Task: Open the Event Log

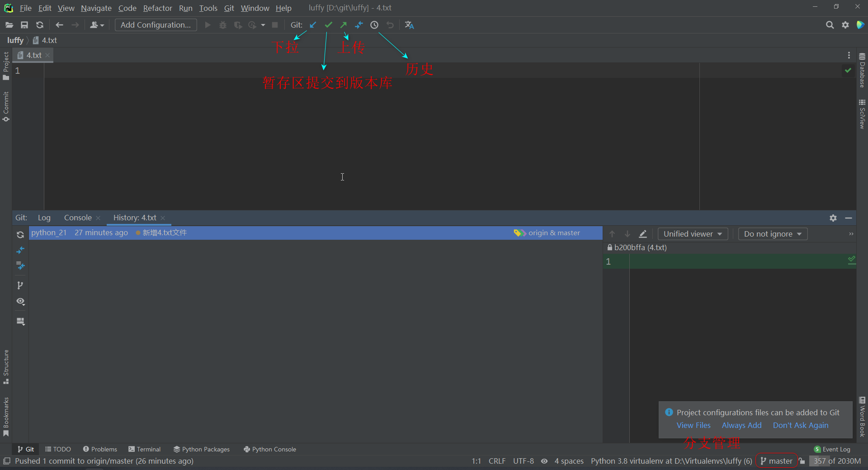Action: tap(832, 449)
